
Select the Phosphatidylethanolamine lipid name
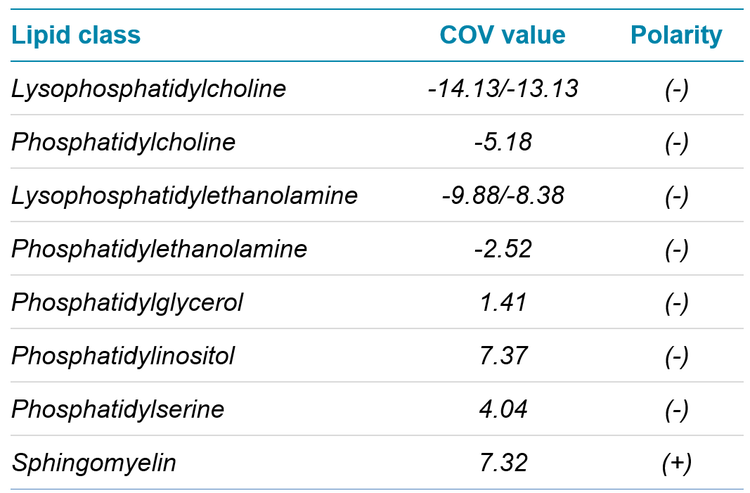click(x=159, y=249)
